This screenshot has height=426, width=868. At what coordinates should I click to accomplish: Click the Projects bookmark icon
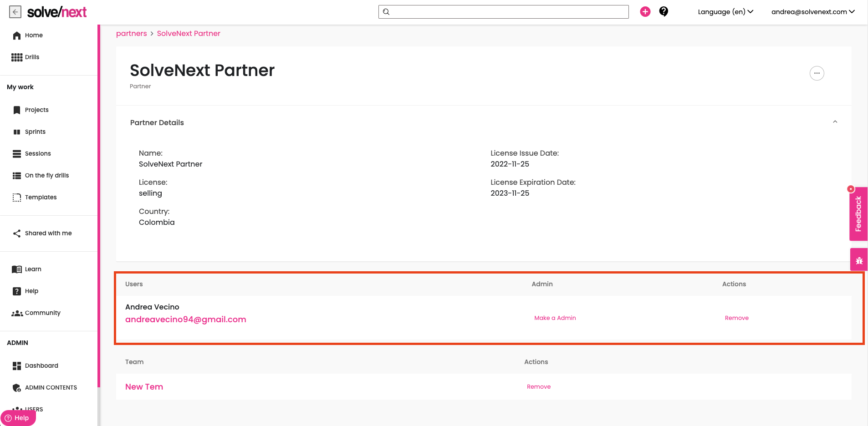(17, 110)
